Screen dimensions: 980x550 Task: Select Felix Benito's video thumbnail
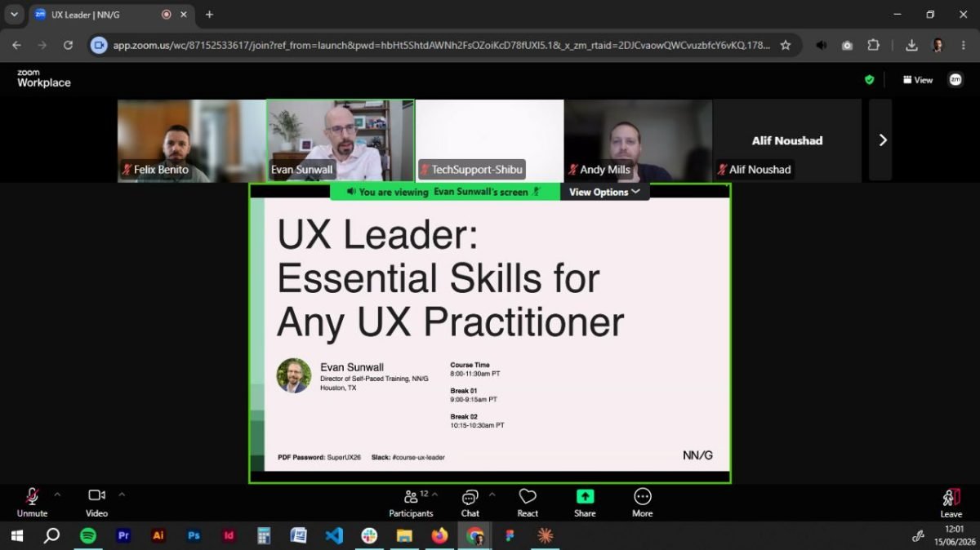[192, 140]
